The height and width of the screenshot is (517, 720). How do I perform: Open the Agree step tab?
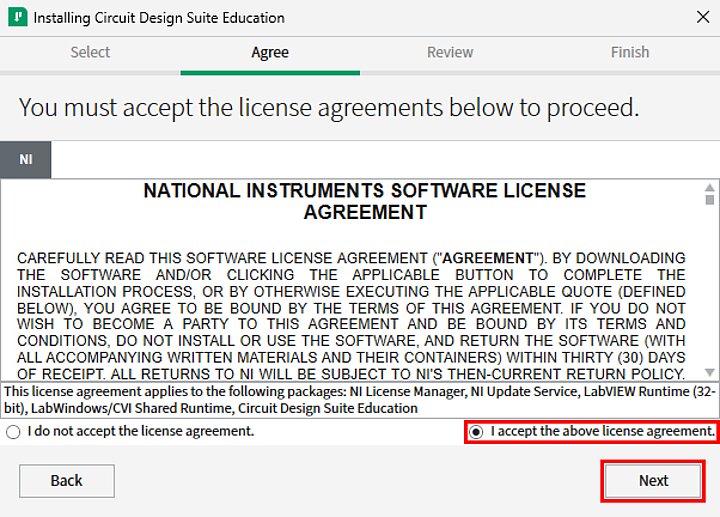[270, 52]
